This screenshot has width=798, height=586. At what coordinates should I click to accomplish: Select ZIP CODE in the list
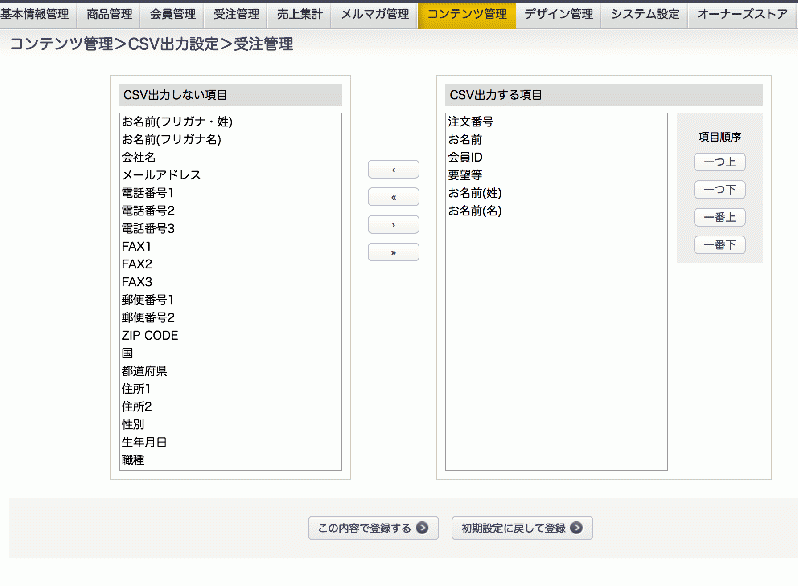(230, 336)
